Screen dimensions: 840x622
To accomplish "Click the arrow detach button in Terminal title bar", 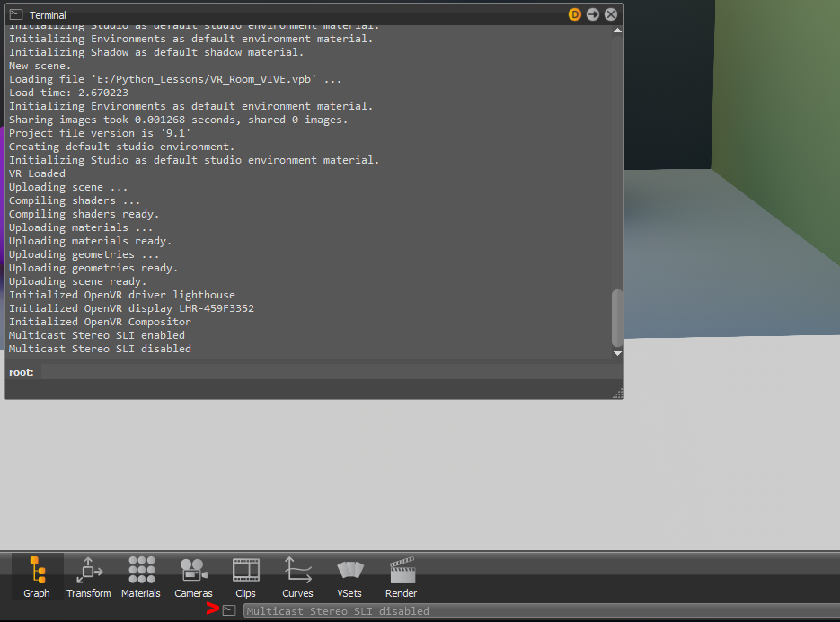I will coord(593,14).
